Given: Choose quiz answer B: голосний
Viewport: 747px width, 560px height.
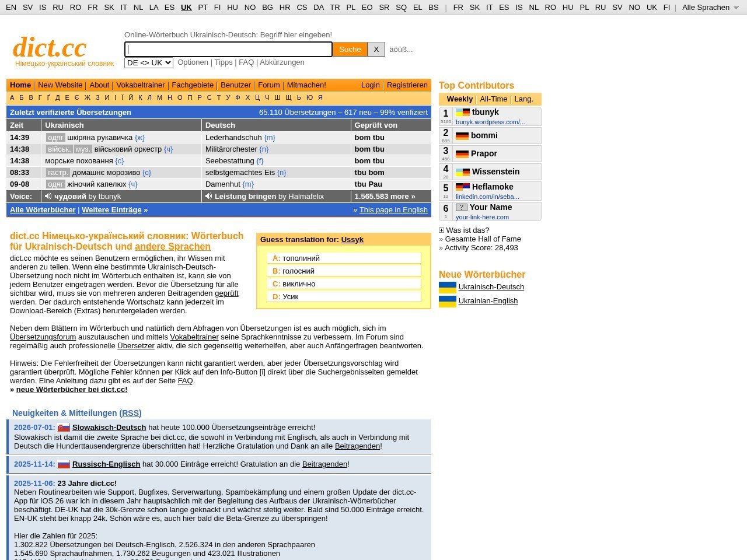Looking at the screenshot, I should [344, 271].
